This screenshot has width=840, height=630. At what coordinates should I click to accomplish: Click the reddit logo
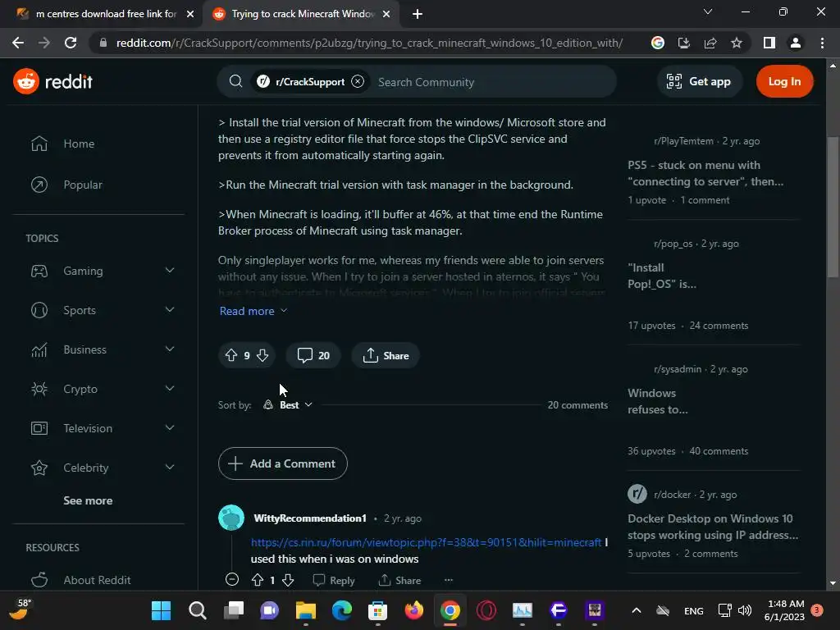click(x=53, y=81)
